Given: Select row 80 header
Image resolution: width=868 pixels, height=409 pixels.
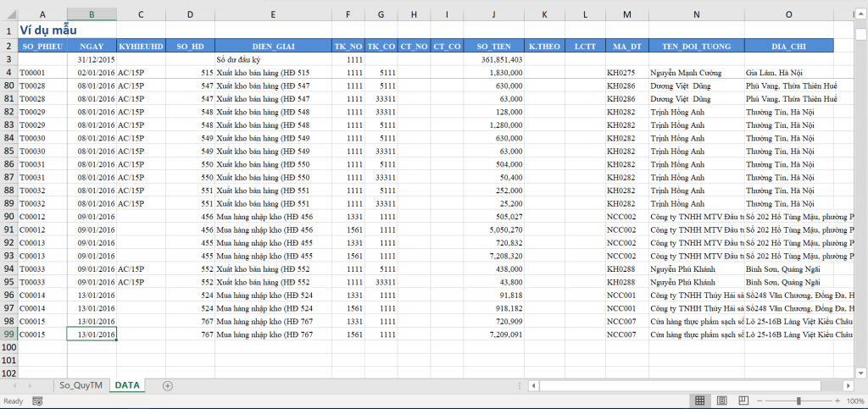Looking at the screenshot, I should [8, 86].
